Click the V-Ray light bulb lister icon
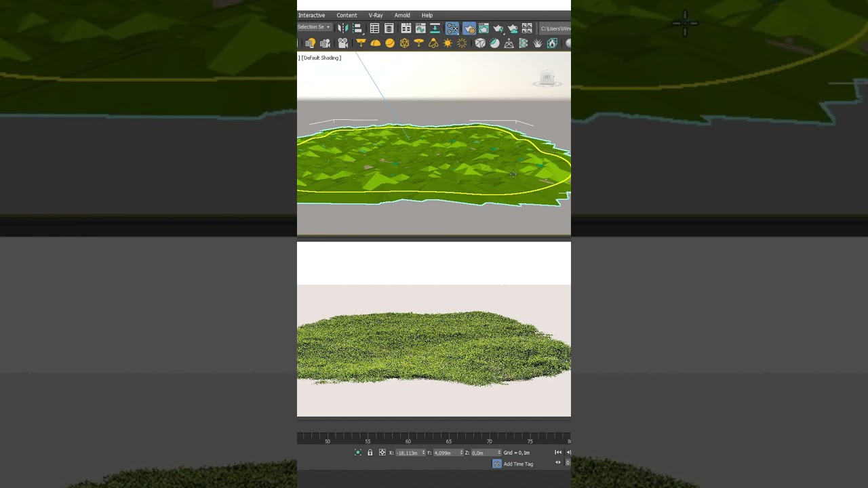This screenshot has height=488, width=868. click(310, 43)
